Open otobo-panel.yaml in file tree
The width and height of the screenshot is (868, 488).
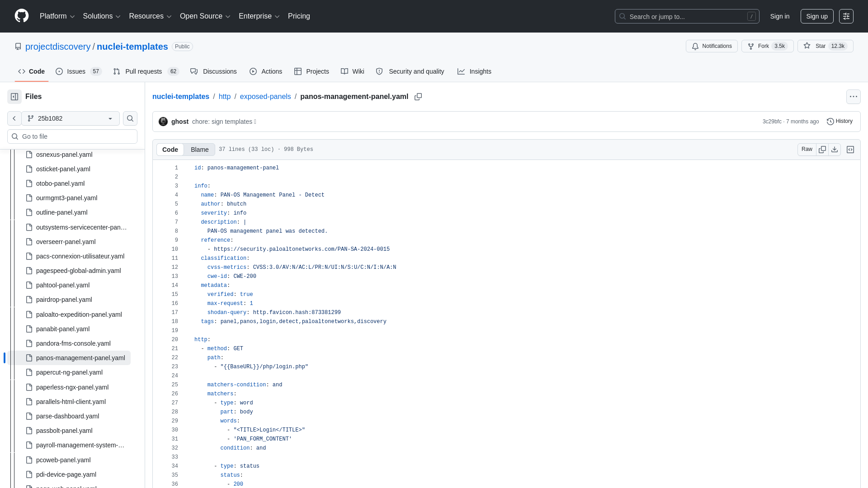[61, 183]
